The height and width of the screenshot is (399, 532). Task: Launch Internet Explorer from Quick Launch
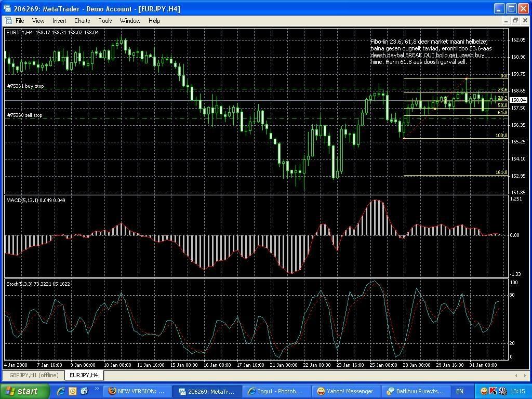click(x=61, y=391)
